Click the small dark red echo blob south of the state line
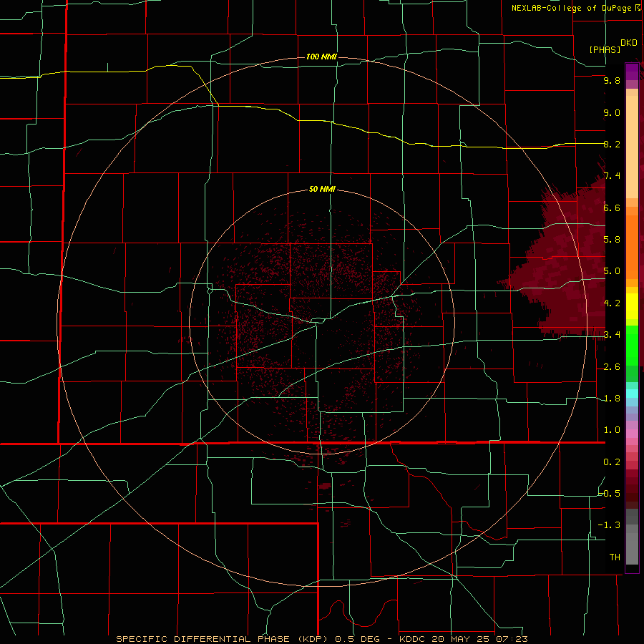644x644 pixels. coord(325,487)
